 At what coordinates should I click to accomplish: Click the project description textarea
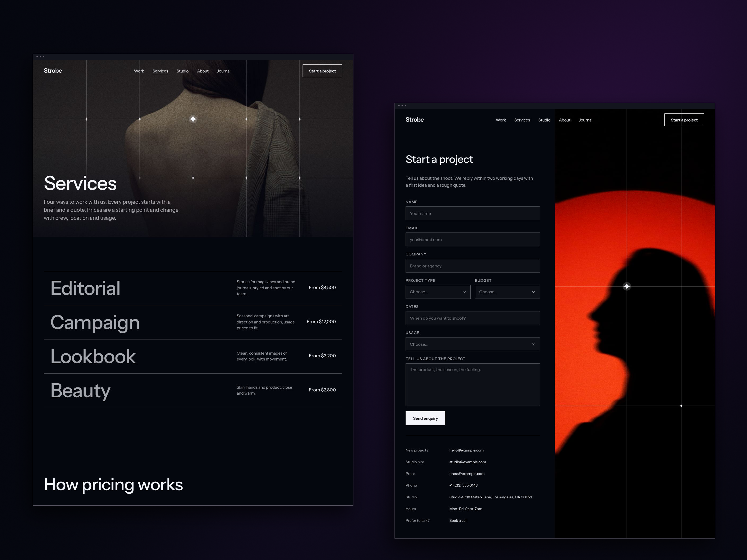point(472,385)
